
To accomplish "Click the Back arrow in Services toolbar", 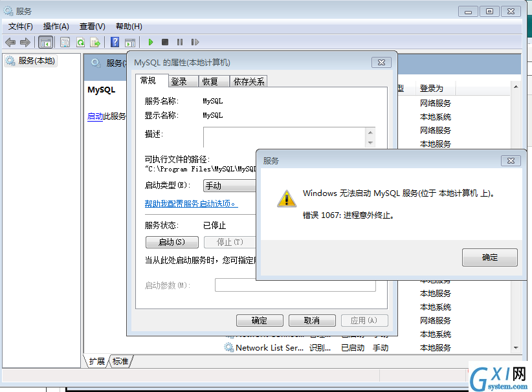I will point(10,43).
